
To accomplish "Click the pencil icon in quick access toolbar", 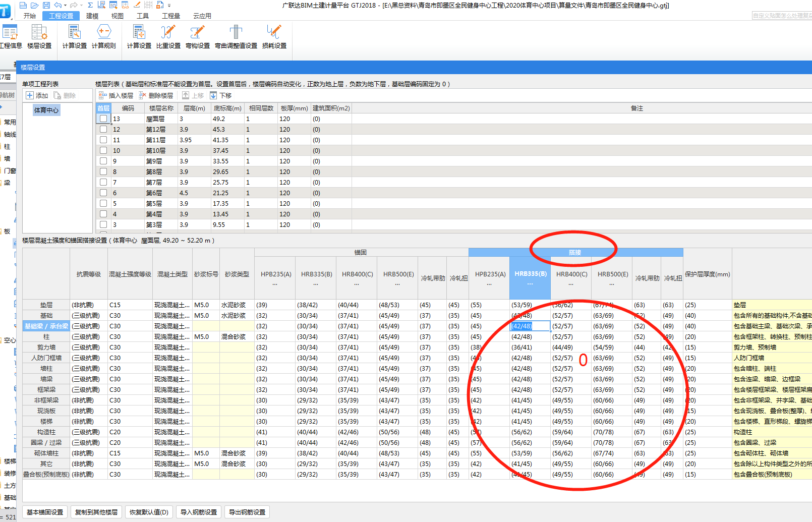I will (x=137, y=5).
